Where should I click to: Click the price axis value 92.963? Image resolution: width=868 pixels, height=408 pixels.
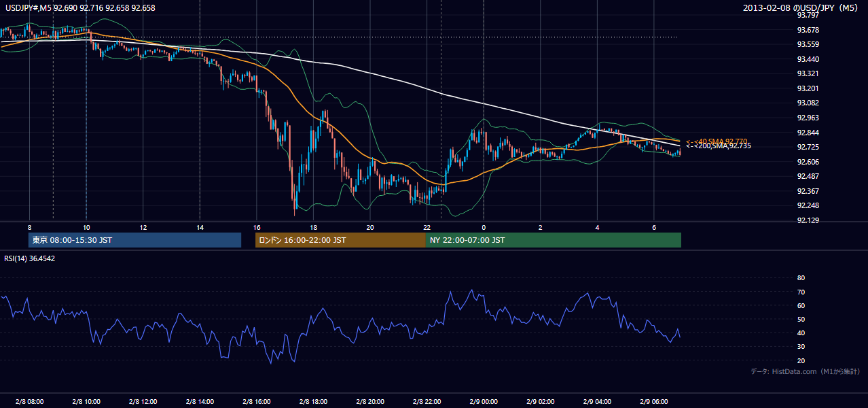pyautogui.click(x=808, y=118)
